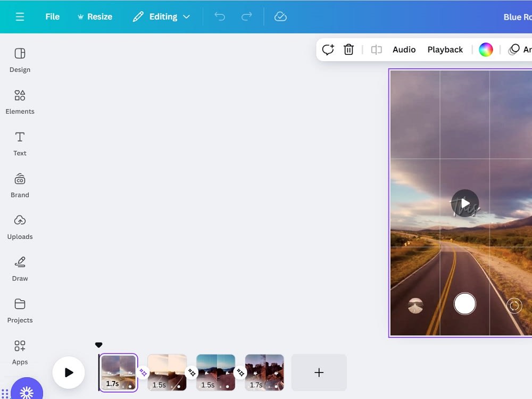Open the Elements panel
Screen dimensions: 532x399
tap(20, 102)
